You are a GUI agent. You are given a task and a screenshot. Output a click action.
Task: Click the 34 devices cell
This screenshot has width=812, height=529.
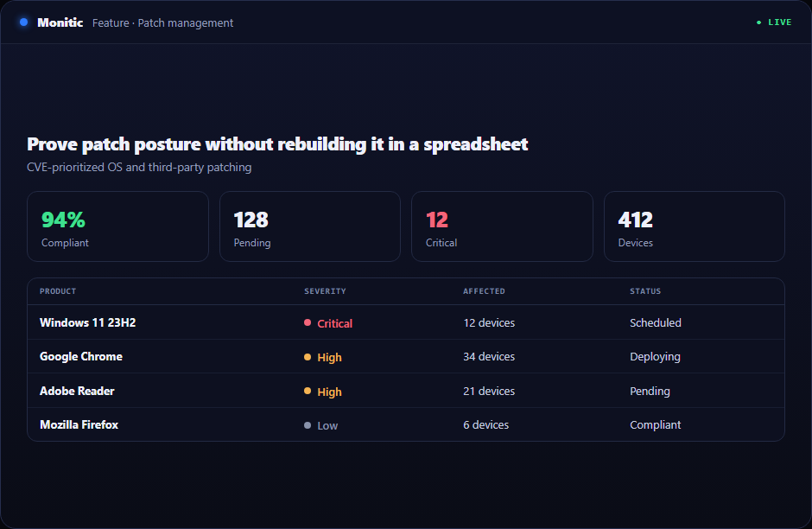tap(489, 356)
